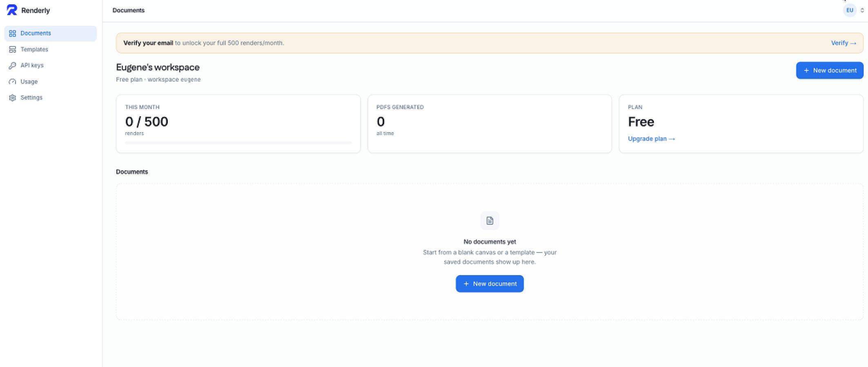Expand the account switcher chevron beside EU
868x367 pixels.
pos(862,10)
